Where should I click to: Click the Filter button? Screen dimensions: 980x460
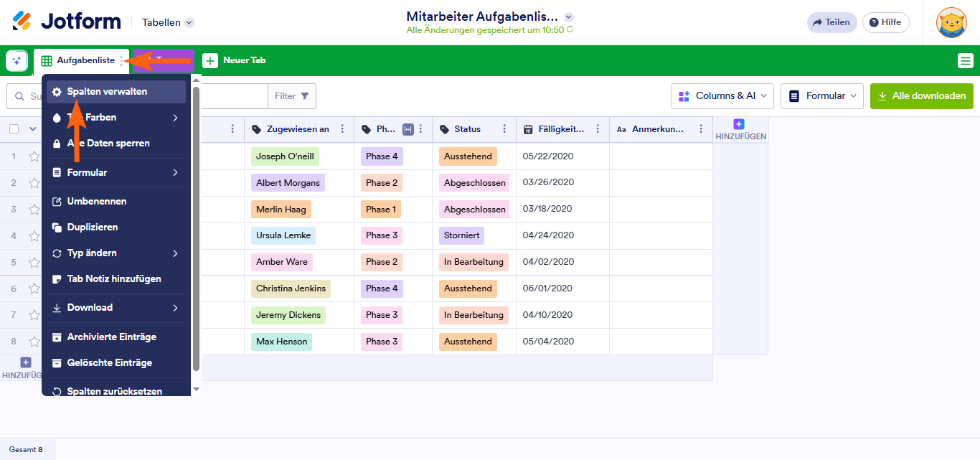pos(291,95)
